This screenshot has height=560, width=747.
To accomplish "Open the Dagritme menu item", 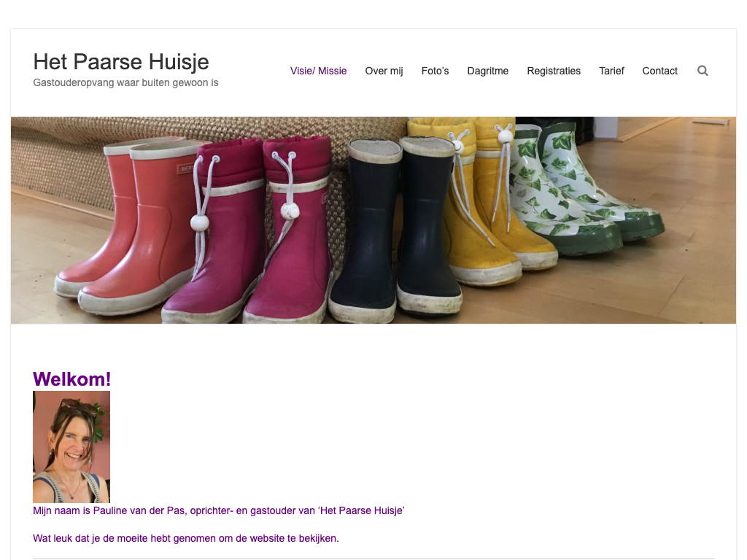I will [x=487, y=71].
